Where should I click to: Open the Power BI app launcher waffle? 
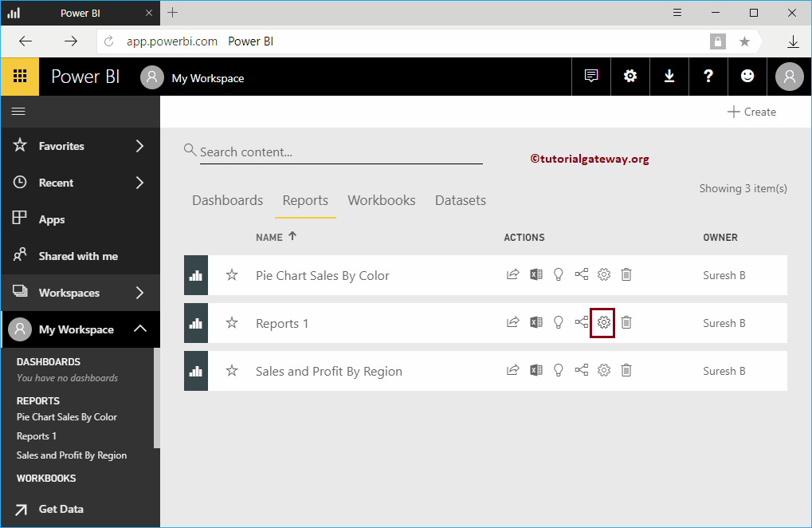coord(18,76)
